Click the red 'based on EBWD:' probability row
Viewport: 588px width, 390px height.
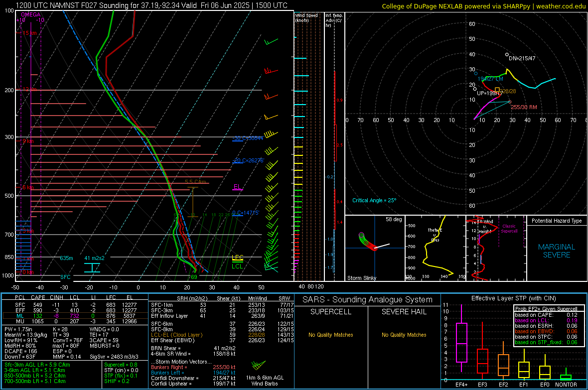pos(546,331)
